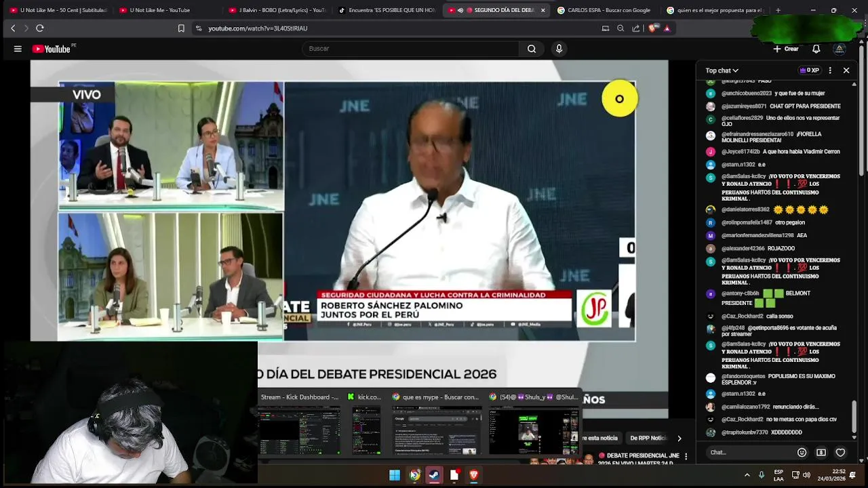The image size is (868, 488).
Task: Open the clock showing 22:52
Action: click(833, 475)
